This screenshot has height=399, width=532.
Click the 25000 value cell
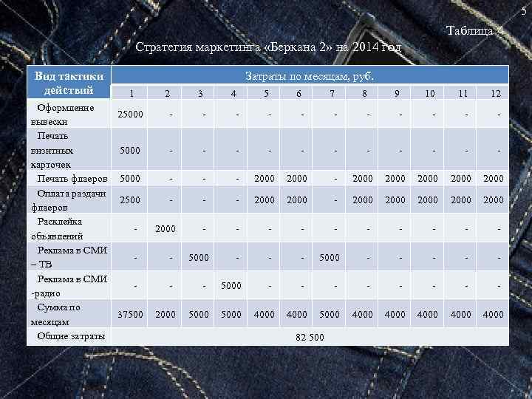130,115
